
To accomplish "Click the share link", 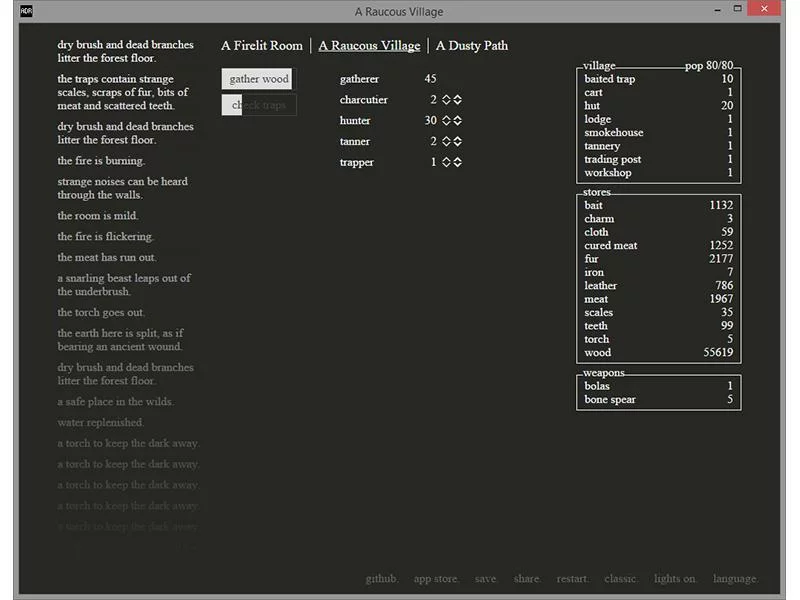I will point(527,579).
